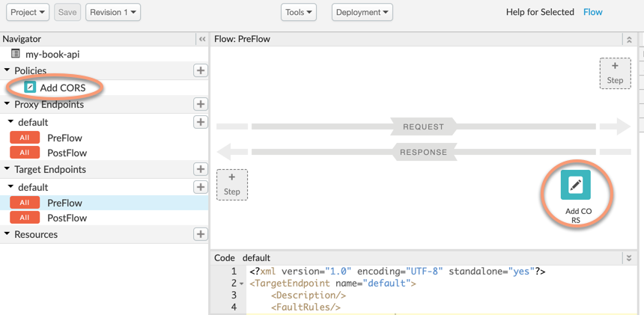Click the Add CORS policy icon in the Navigator
Screen dimensions: 644x315
pyautogui.click(x=30, y=88)
